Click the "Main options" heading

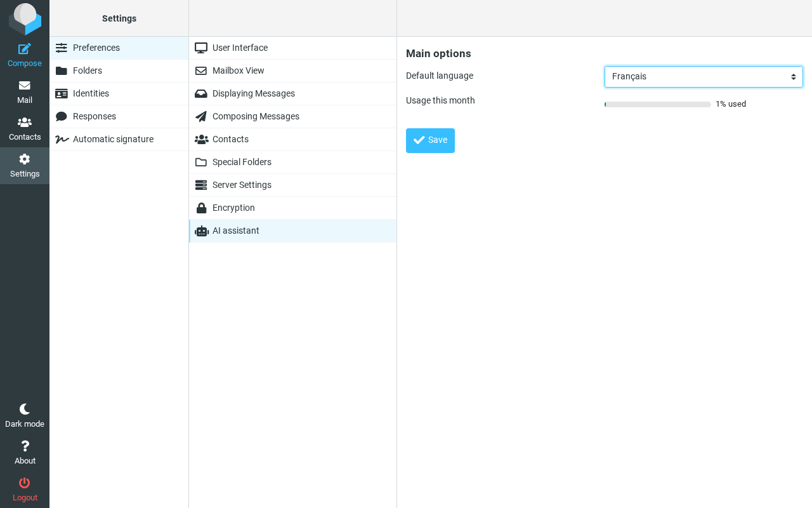[438, 53]
